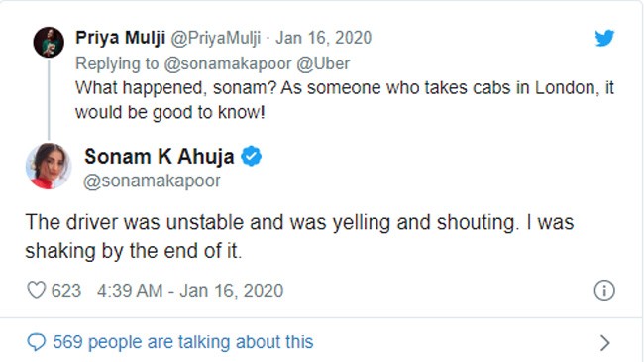Open the Sonam K Ahuja display name
The image size is (644, 362).
160,157
